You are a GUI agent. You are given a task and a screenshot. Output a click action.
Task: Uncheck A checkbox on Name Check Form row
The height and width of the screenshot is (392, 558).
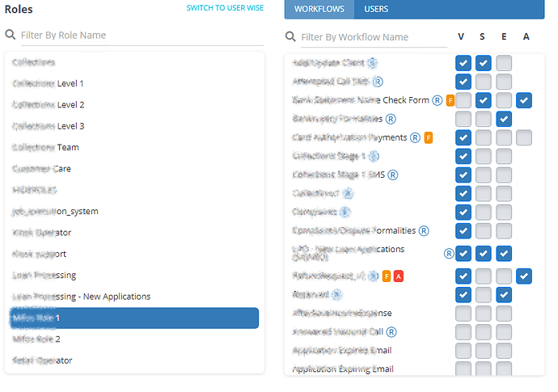pyautogui.click(x=524, y=100)
